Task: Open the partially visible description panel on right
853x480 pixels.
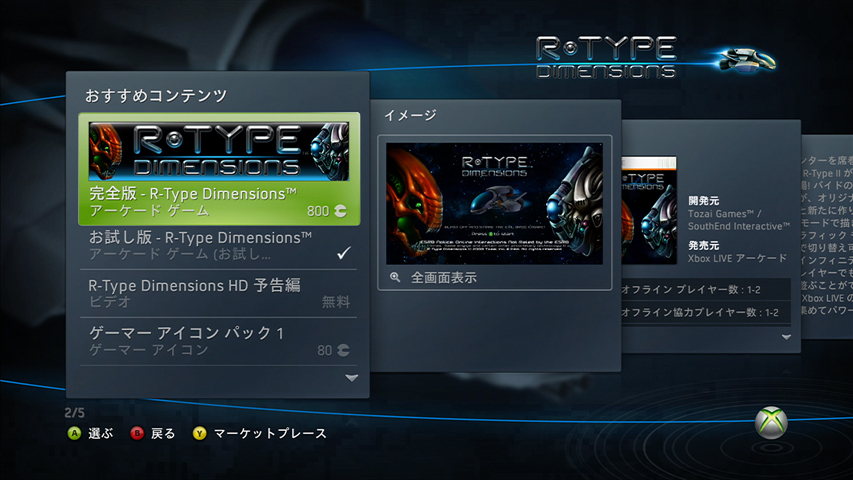Action: [x=827, y=237]
